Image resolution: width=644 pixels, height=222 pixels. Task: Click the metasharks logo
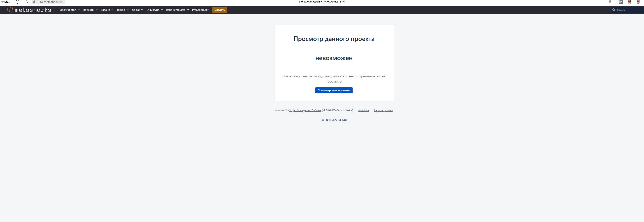point(29,10)
